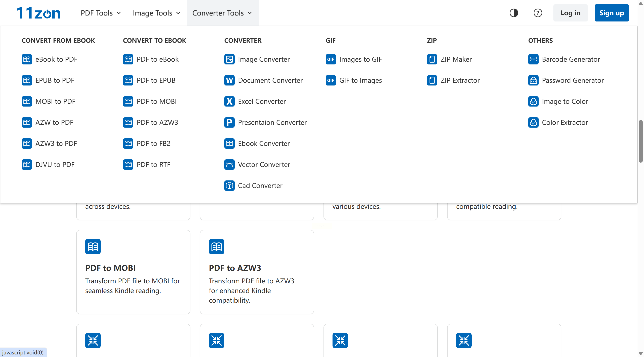
Task: Click the Document Converter W icon
Action: pyautogui.click(x=229, y=80)
